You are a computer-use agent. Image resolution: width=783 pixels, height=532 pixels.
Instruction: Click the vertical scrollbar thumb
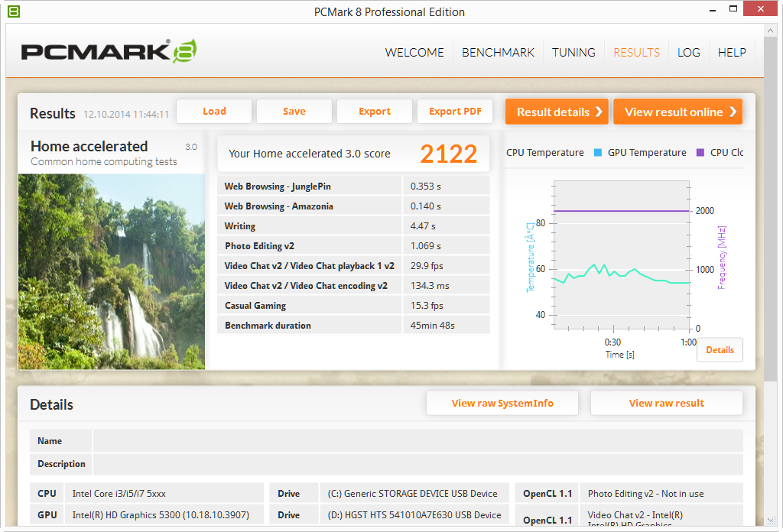771,209
